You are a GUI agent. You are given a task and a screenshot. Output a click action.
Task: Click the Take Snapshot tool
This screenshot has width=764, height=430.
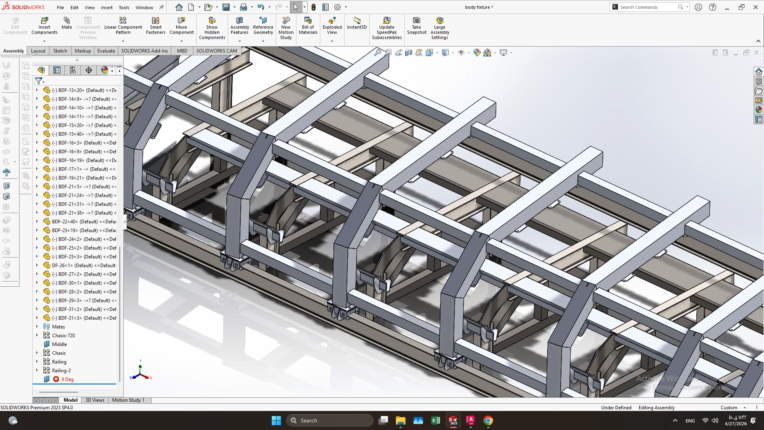[x=417, y=26]
